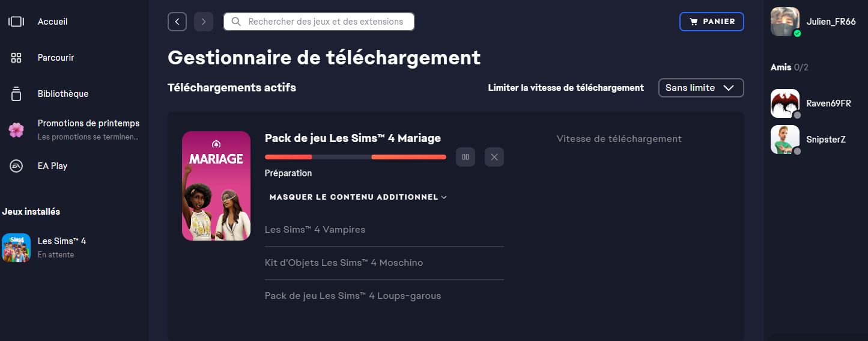This screenshot has width=868, height=341.
Task: Click the spring promotions flower icon
Action: 16,129
